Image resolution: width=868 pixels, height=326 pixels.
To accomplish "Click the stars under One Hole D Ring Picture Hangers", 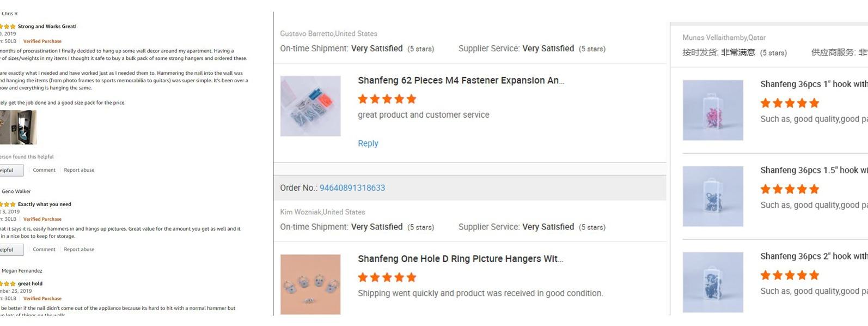I will coord(387,277).
